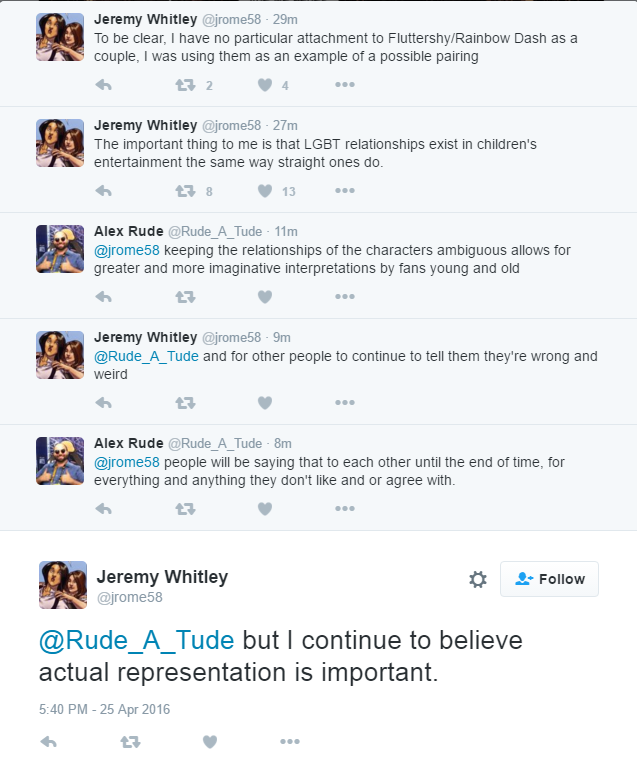Like the tweet with 13 likes
637x760 pixels.
pyautogui.click(x=265, y=191)
